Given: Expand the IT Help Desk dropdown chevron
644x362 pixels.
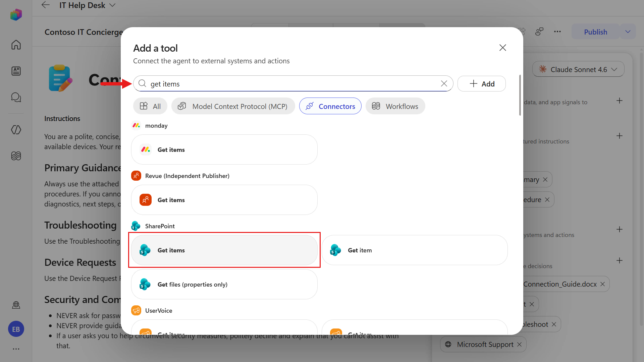Looking at the screenshot, I should [x=112, y=5].
